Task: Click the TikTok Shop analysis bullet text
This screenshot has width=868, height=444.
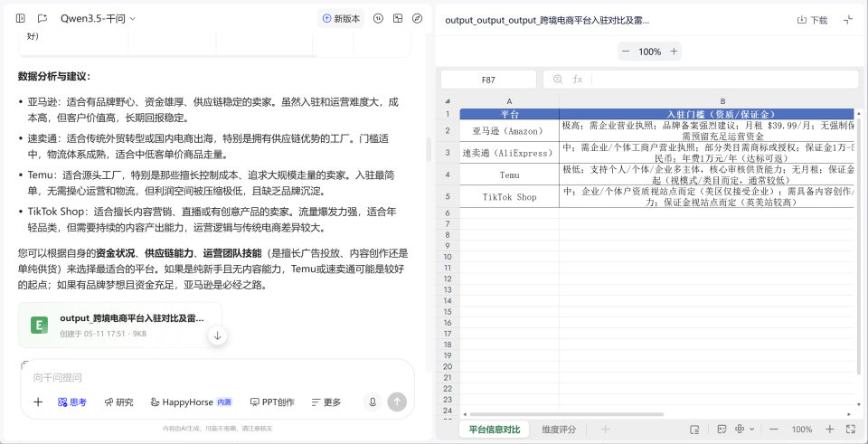Action: coord(213,219)
